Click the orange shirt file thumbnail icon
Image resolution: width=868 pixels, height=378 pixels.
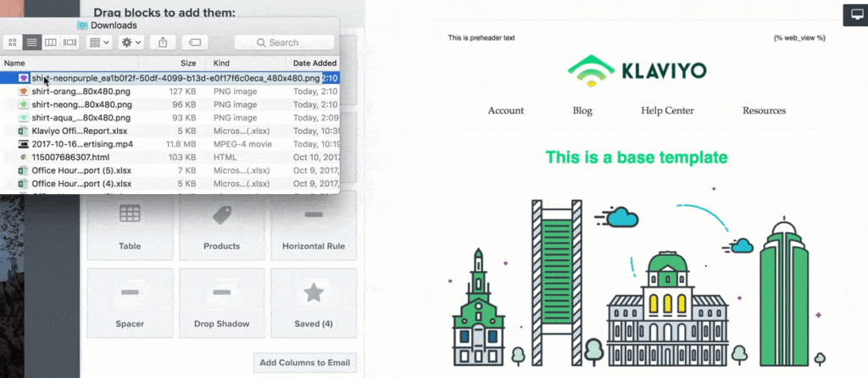(x=23, y=92)
